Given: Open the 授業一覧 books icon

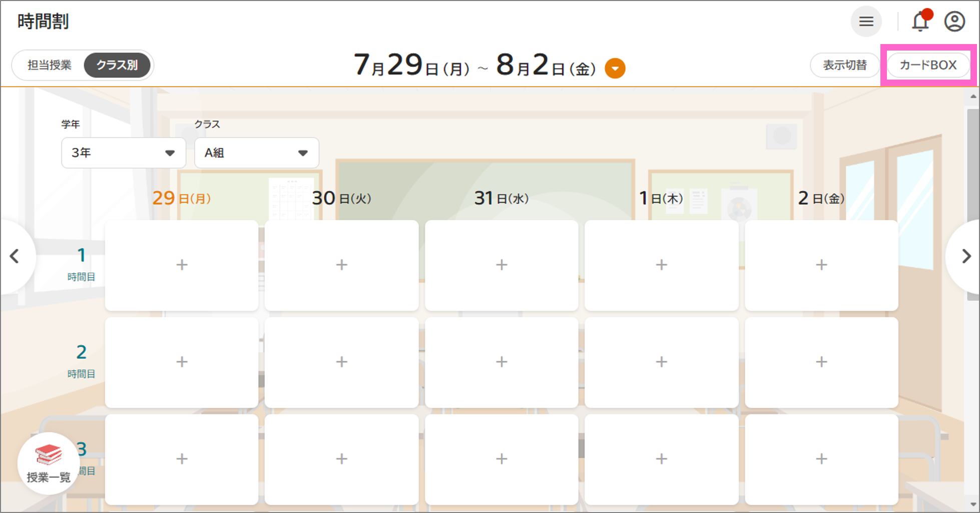Looking at the screenshot, I should pos(49,463).
